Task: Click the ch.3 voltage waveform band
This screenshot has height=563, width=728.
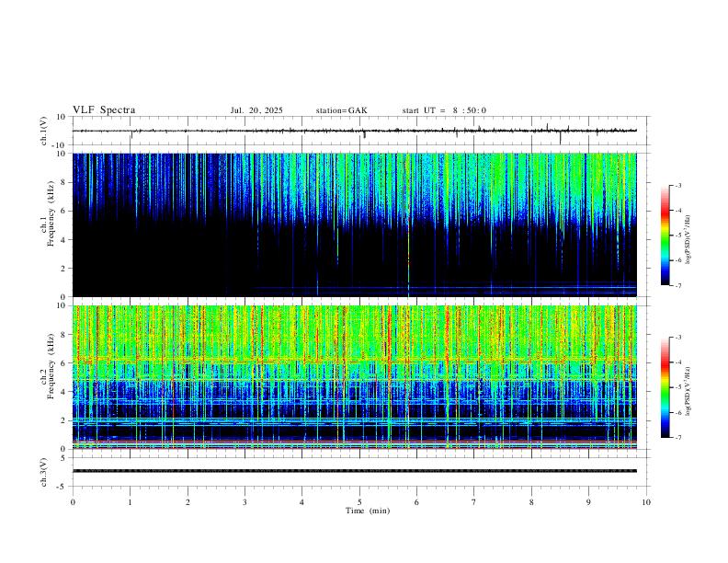Action: (x=355, y=471)
